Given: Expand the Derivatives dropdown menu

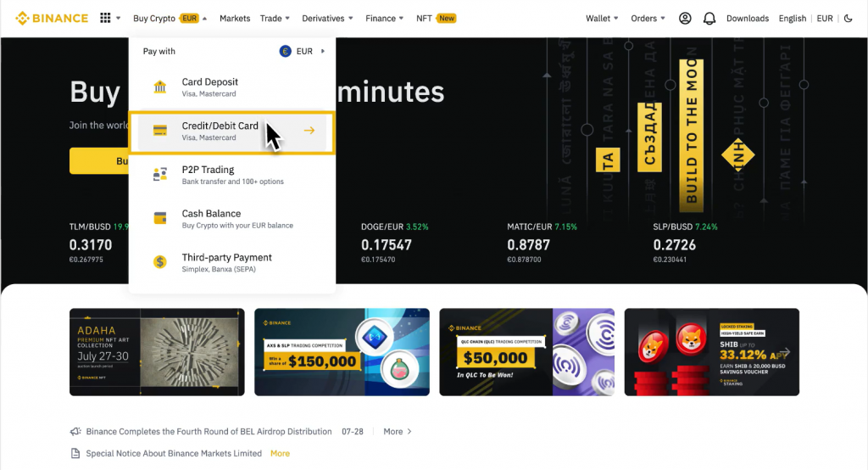Looking at the screenshot, I should [x=328, y=18].
